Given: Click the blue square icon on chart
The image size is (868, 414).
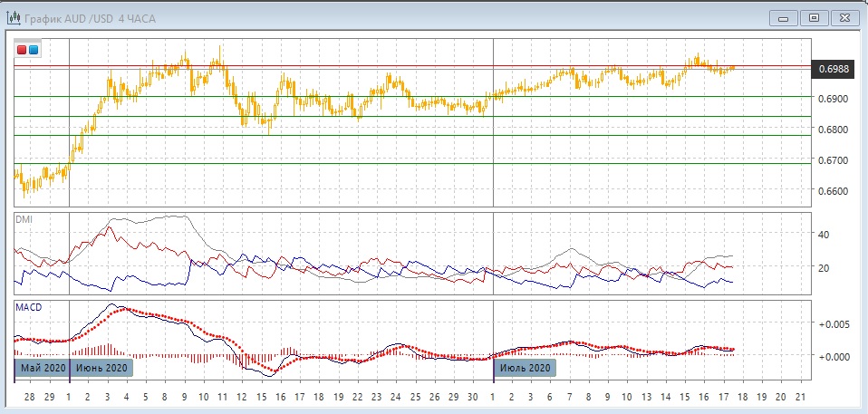Looking at the screenshot, I should pyautogui.click(x=34, y=50).
